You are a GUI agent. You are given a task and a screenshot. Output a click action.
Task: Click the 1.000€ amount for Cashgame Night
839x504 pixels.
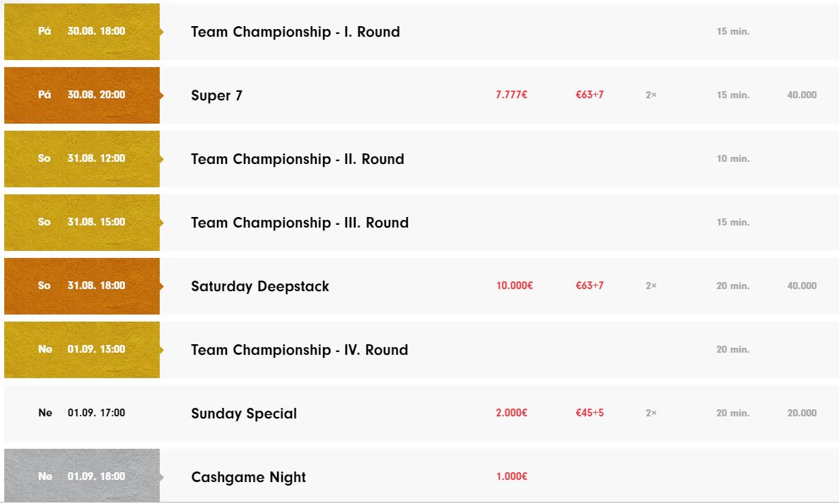tap(512, 476)
